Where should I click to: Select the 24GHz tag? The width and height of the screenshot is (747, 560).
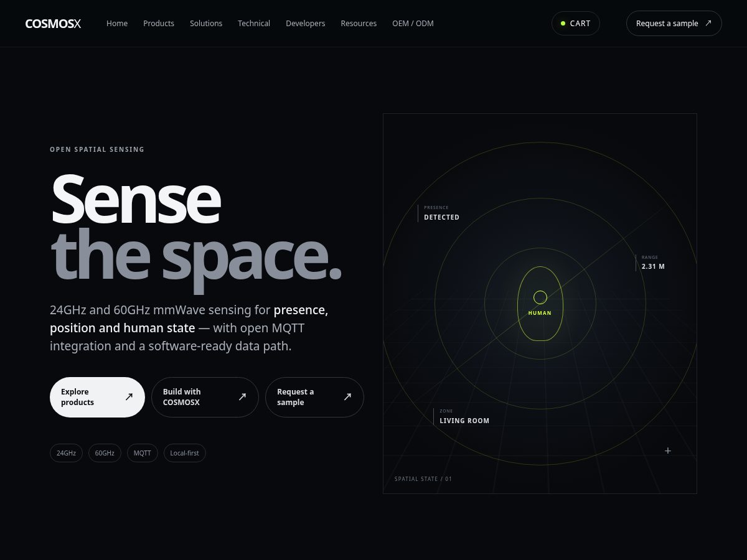[x=66, y=453]
